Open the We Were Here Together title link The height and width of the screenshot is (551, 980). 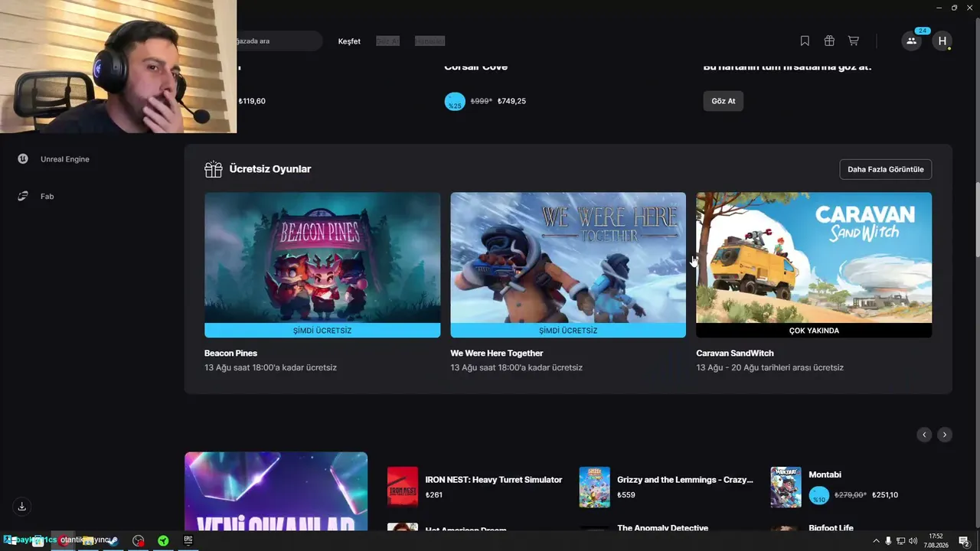click(497, 354)
